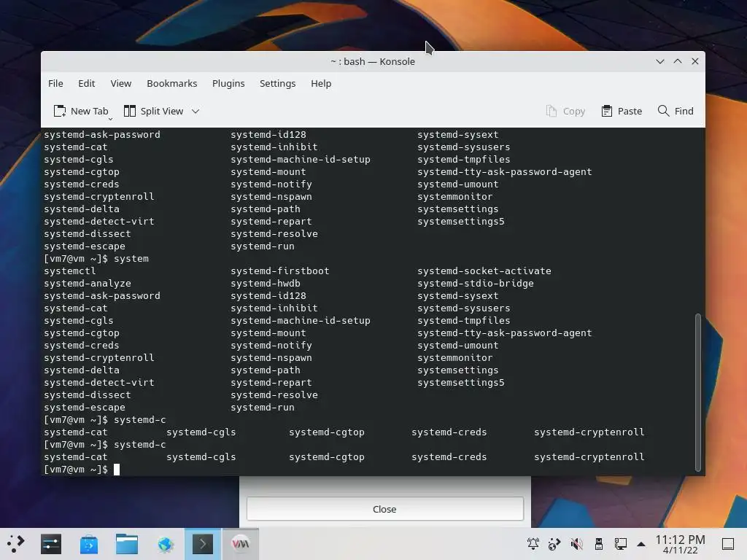Open the View menu

coord(121,83)
